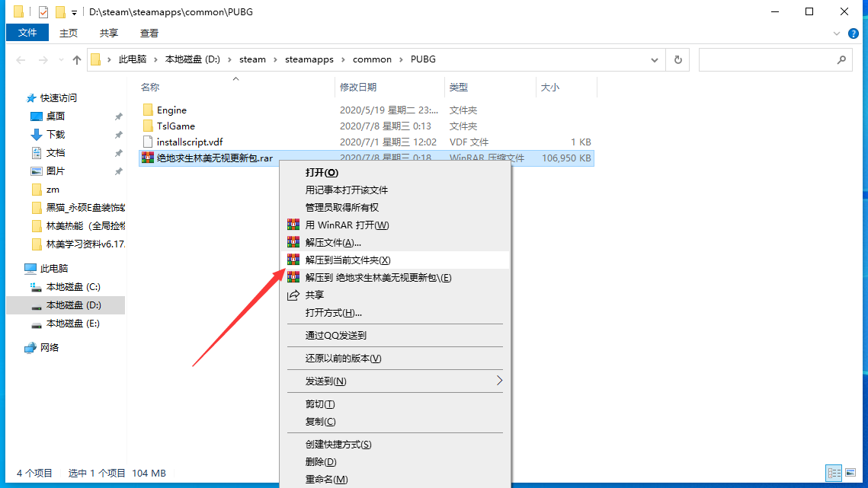The width and height of the screenshot is (868, 488).
Task: Choose 用记事本打开该文件 from context menu
Action: point(396,190)
